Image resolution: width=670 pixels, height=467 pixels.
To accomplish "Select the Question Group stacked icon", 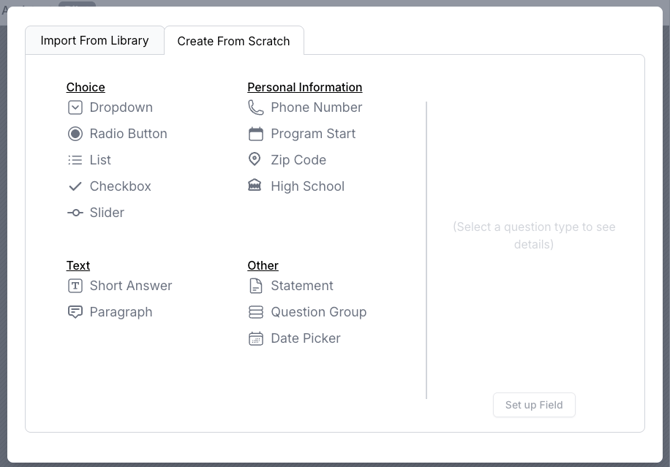I will click(256, 312).
